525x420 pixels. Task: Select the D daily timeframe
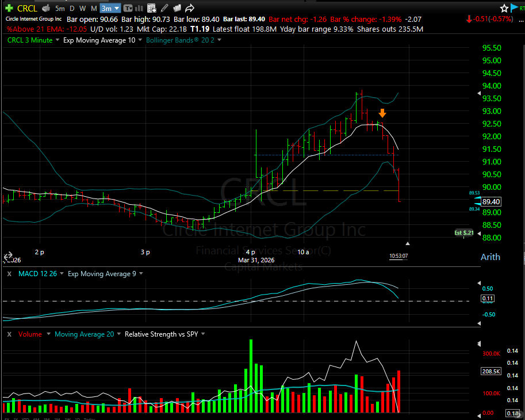(72, 8)
